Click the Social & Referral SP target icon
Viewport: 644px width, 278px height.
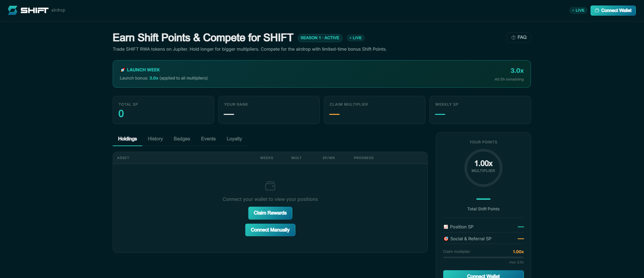[446, 239]
